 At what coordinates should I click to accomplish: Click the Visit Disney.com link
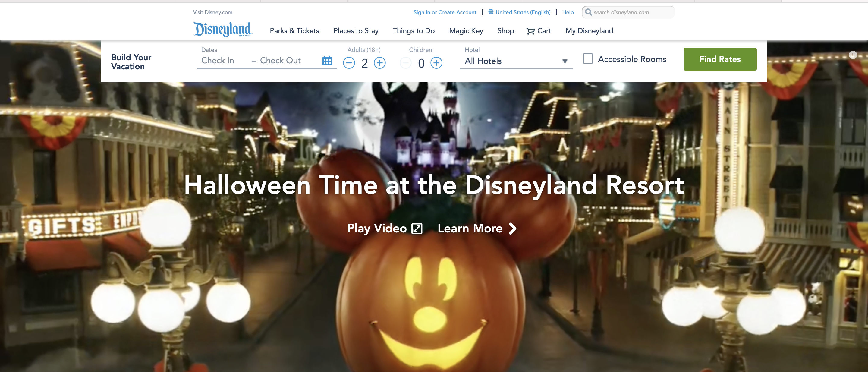tap(212, 12)
